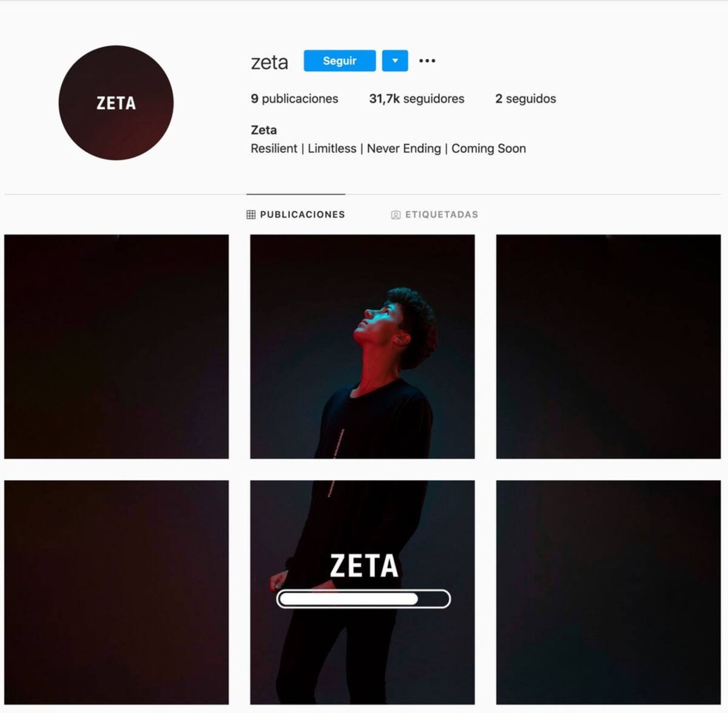Open the ZETA profile picture

(116, 103)
